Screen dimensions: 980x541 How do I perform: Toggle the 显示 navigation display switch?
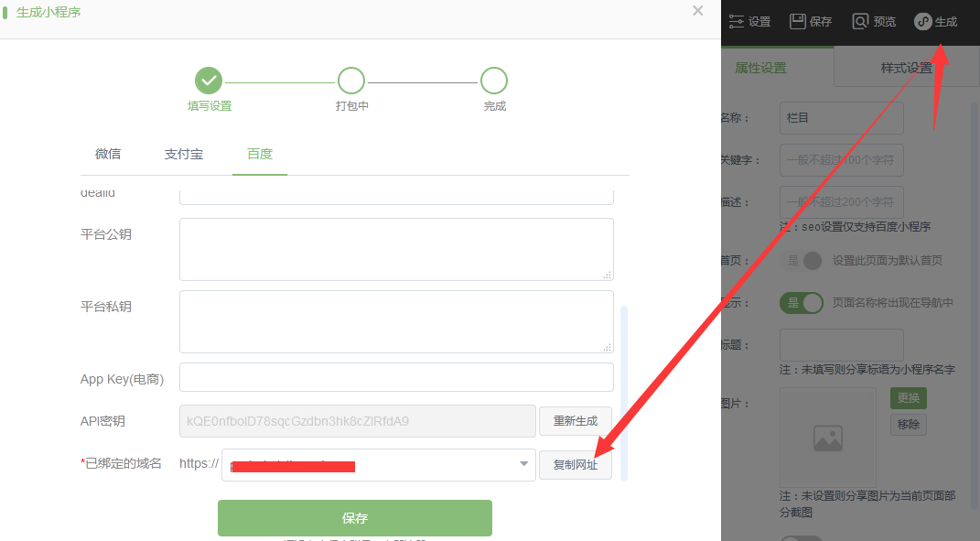(x=802, y=303)
